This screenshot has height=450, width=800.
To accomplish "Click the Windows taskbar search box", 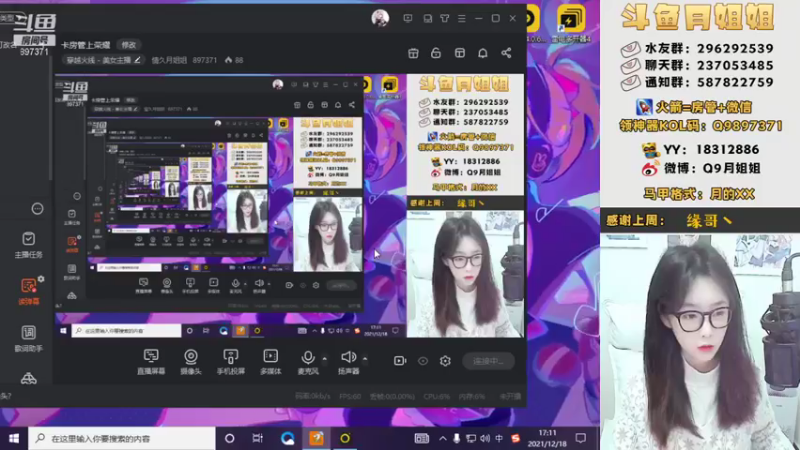I will tap(121, 438).
